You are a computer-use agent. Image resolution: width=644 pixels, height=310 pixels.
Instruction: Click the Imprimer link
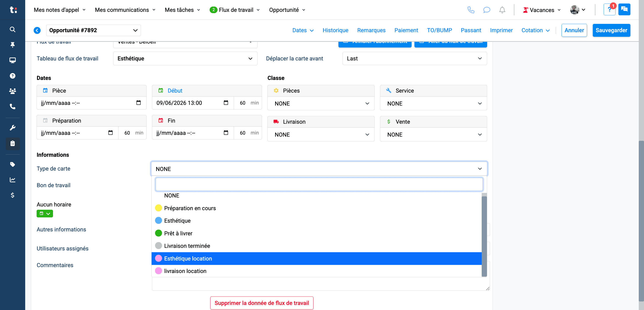click(501, 30)
